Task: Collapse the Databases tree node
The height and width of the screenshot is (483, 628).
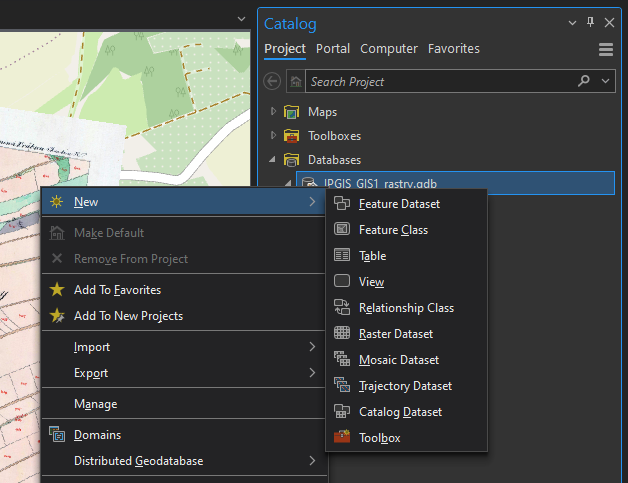Action: click(x=273, y=160)
